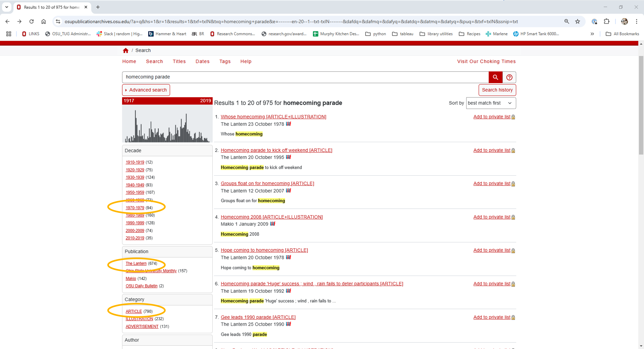644x349 pixels.
Task: Open the IIIF viewer for 'Whose homecoming' result
Action: point(288,124)
